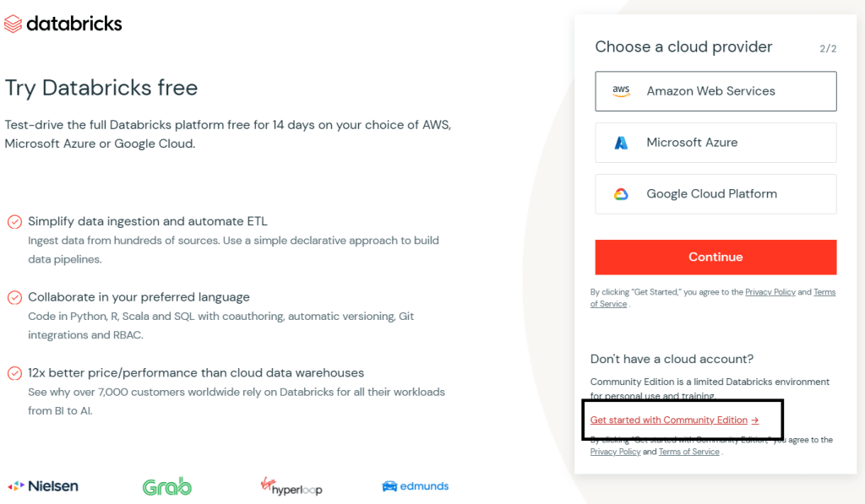Open Terms of Service link below Continue
This screenshot has width=865, height=504.
pyautogui.click(x=608, y=304)
